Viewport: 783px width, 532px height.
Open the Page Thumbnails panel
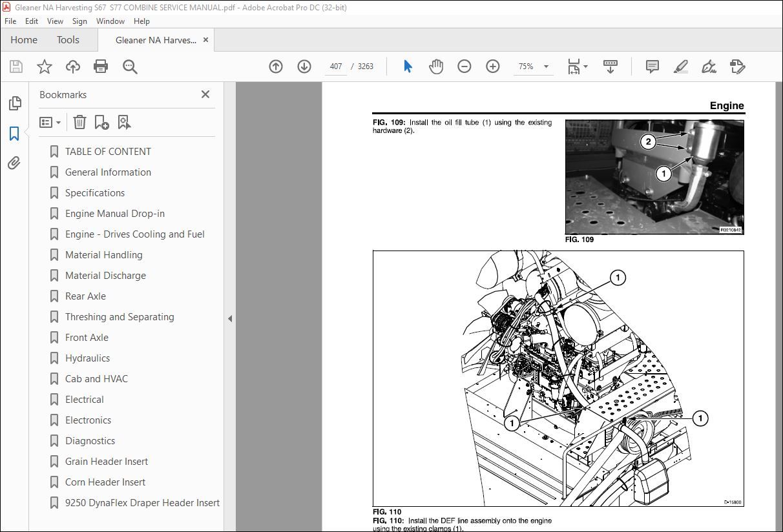pos(16,103)
